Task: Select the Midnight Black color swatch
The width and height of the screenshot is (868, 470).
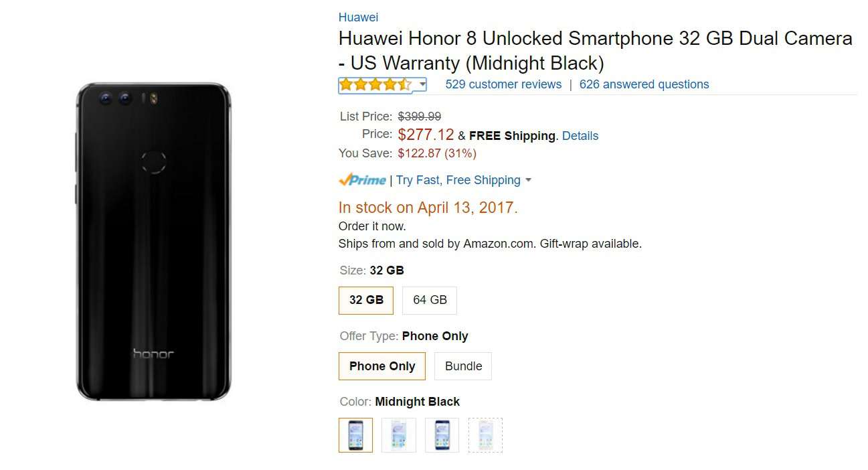Action: (355, 435)
